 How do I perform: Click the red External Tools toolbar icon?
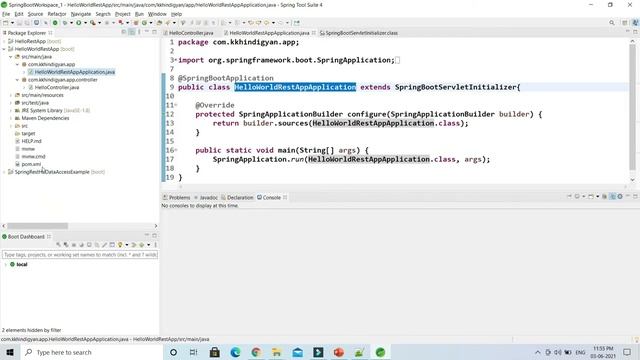pyautogui.click(x=121, y=23)
